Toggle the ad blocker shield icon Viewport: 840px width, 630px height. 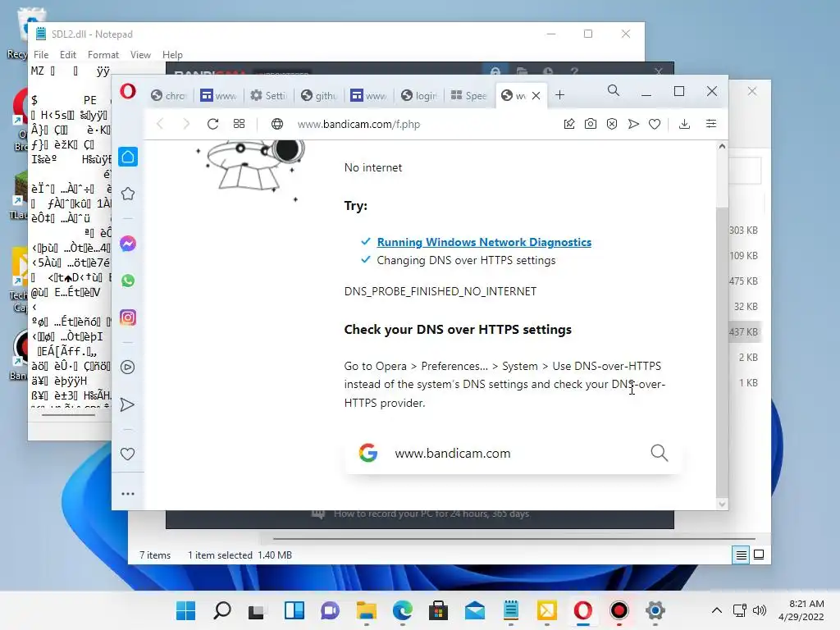tap(612, 124)
